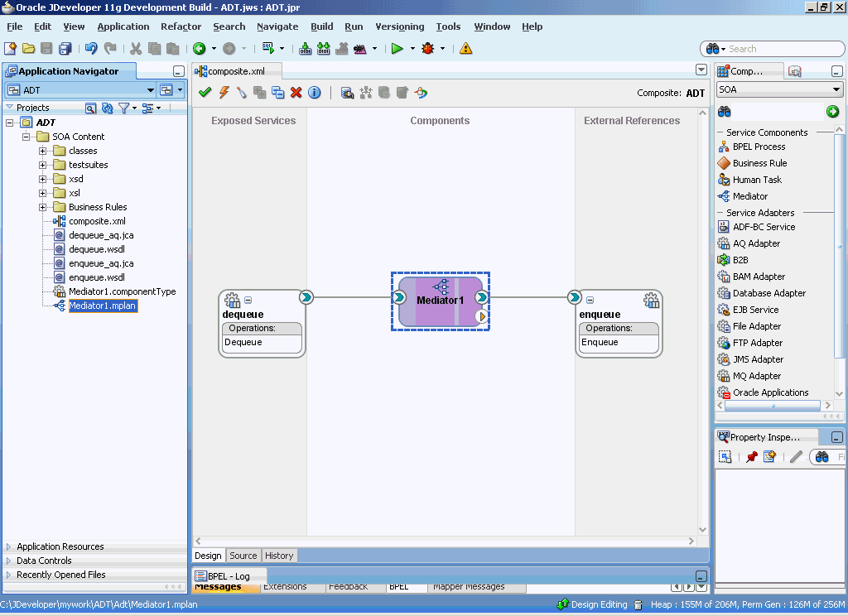Collapse the dequeue service operations toggle

pos(248,301)
